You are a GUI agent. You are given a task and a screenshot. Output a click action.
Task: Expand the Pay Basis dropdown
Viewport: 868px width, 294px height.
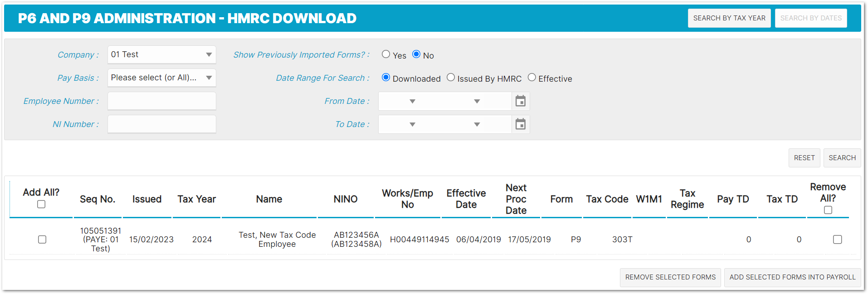[x=161, y=78]
